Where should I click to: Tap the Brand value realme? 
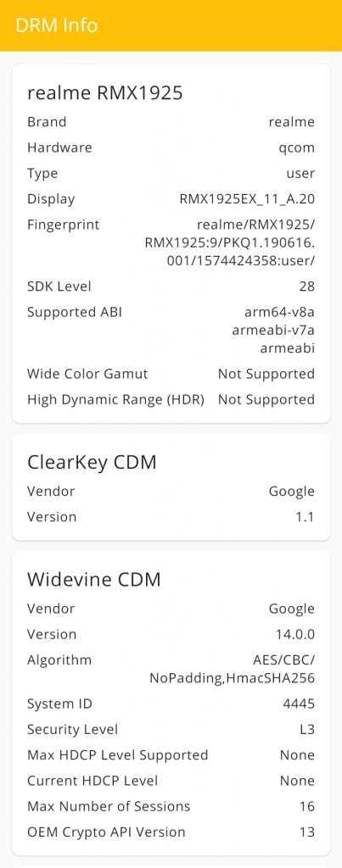click(x=292, y=122)
